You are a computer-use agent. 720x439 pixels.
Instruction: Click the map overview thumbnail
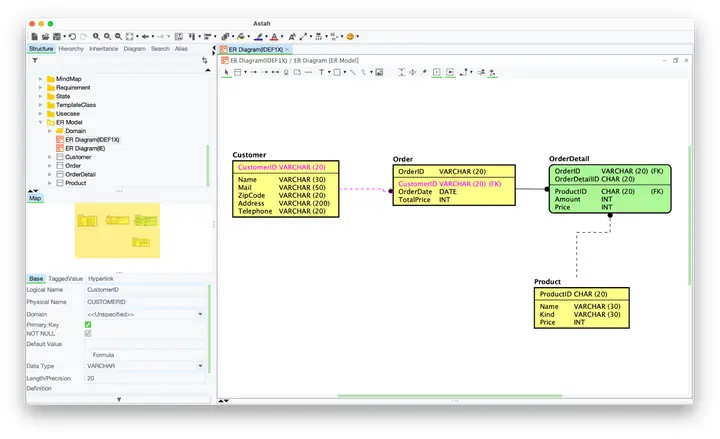[x=117, y=231]
